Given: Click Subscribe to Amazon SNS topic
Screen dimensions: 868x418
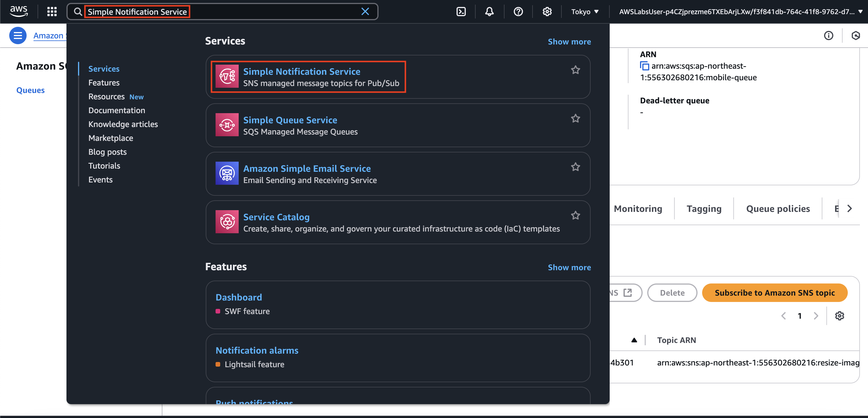Looking at the screenshot, I should 774,293.
